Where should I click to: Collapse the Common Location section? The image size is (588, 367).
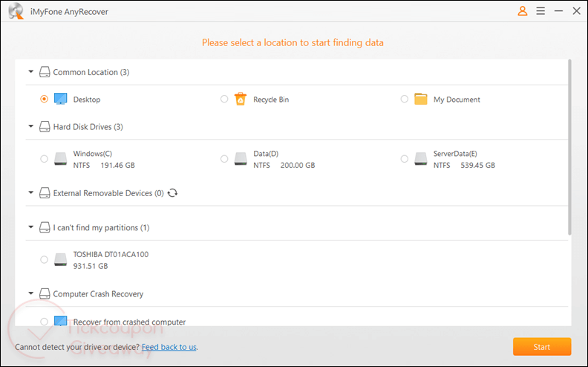(31, 71)
